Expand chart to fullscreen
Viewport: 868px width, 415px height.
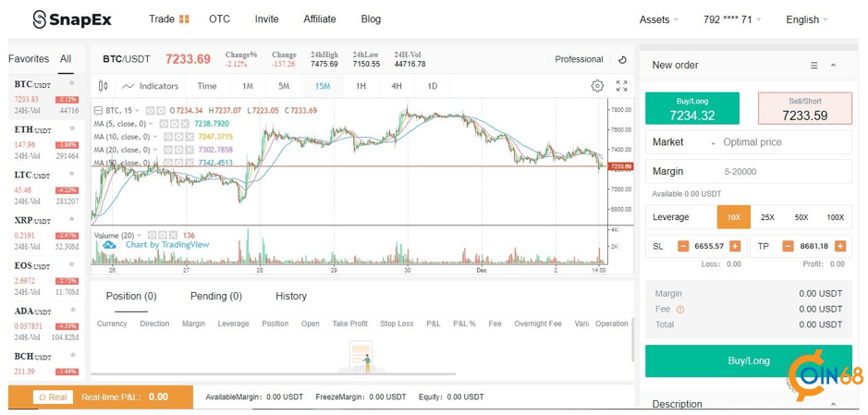tap(622, 86)
